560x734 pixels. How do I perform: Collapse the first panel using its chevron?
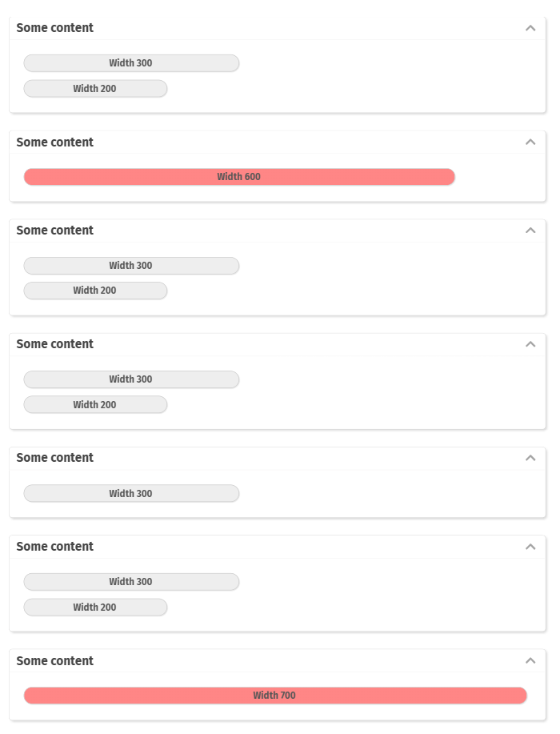pos(530,28)
